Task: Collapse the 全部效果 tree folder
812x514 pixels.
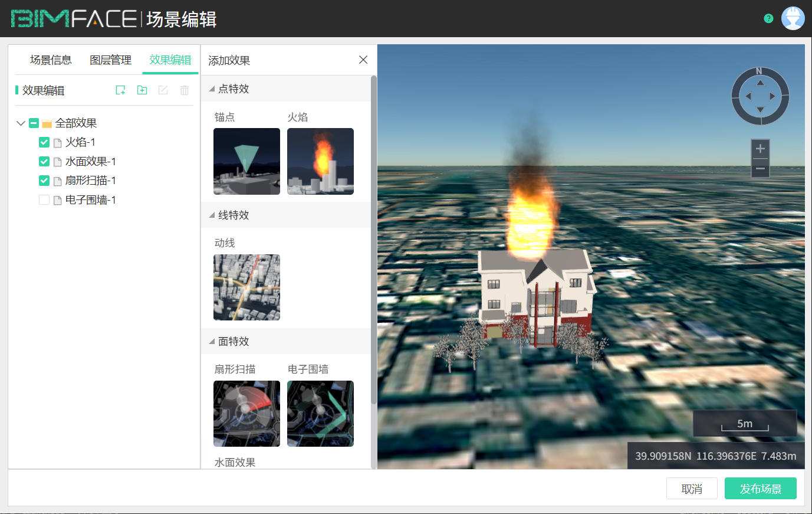Action: click(x=21, y=123)
